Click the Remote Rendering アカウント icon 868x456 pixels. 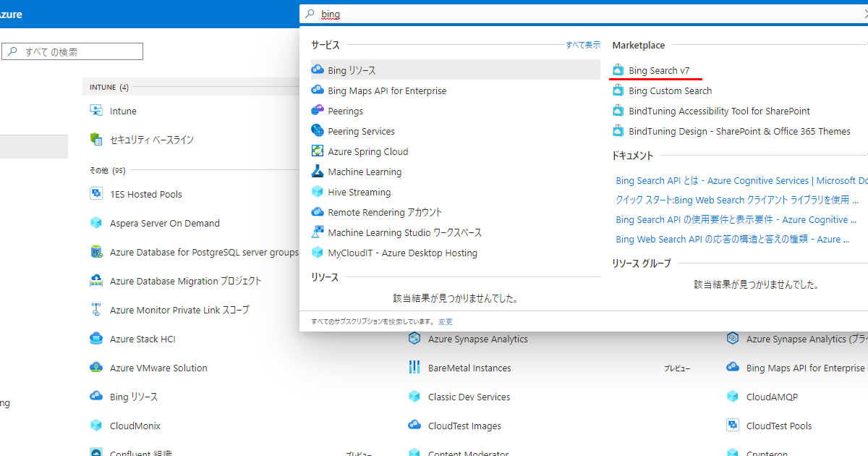(318, 212)
